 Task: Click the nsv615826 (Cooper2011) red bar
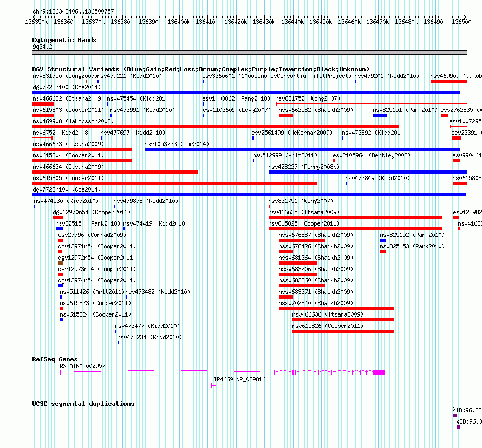(343, 331)
